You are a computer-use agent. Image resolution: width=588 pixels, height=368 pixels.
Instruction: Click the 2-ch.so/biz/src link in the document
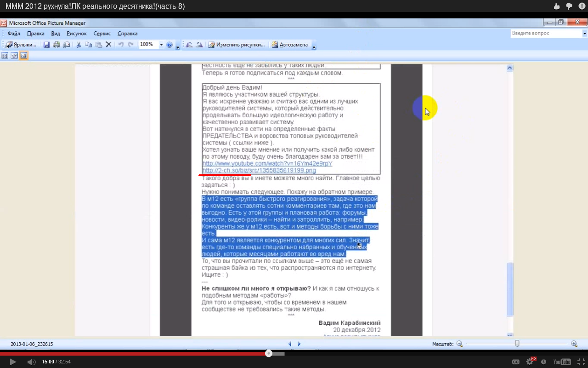[x=259, y=170]
